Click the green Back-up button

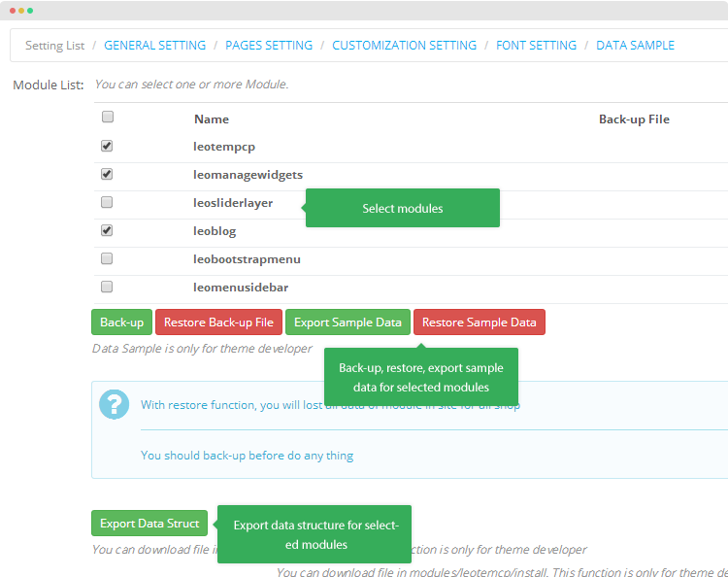pyautogui.click(x=121, y=322)
